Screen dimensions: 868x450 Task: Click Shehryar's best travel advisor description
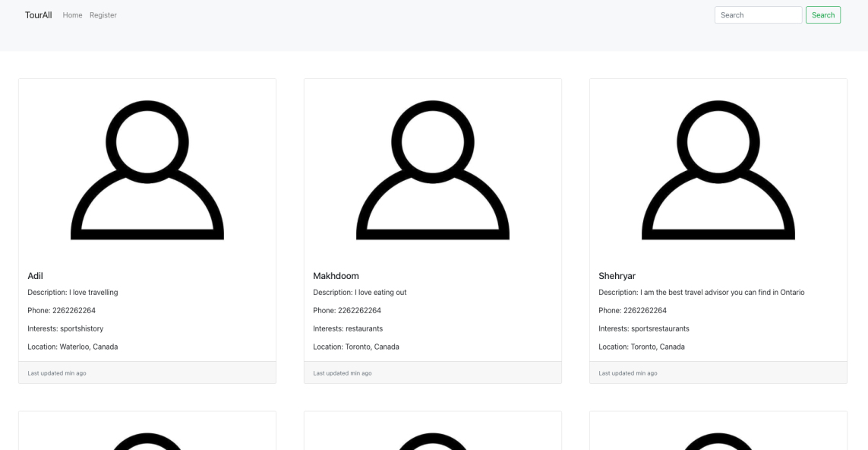click(x=702, y=292)
